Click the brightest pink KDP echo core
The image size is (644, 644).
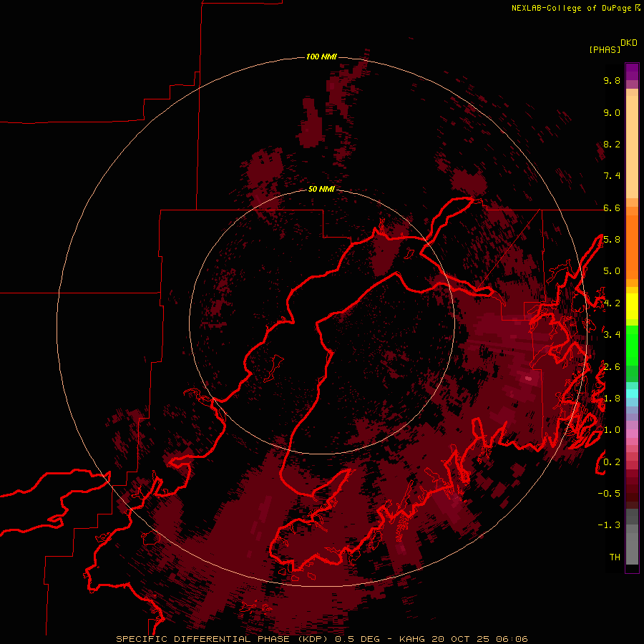[x=529, y=379]
